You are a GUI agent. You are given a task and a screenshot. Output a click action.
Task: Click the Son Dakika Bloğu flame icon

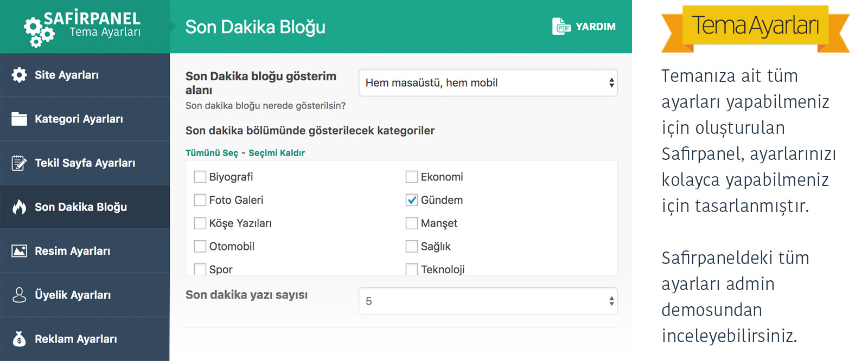pos(20,207)
